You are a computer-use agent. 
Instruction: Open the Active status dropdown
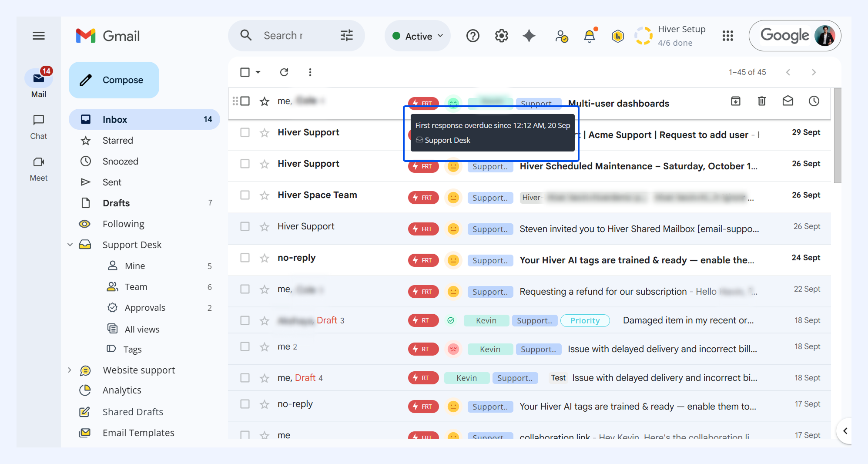coord(418,36)
